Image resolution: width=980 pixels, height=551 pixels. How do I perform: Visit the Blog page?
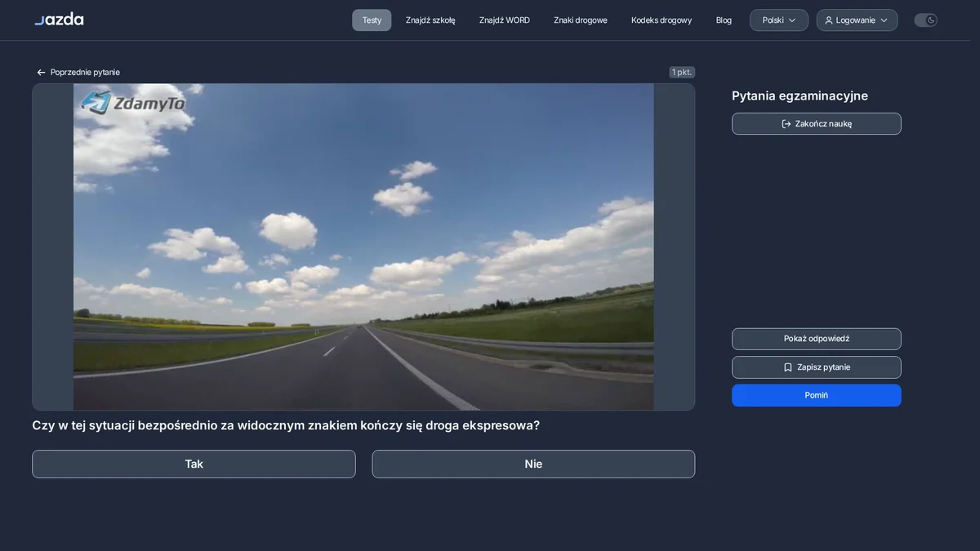coord(724,20)
